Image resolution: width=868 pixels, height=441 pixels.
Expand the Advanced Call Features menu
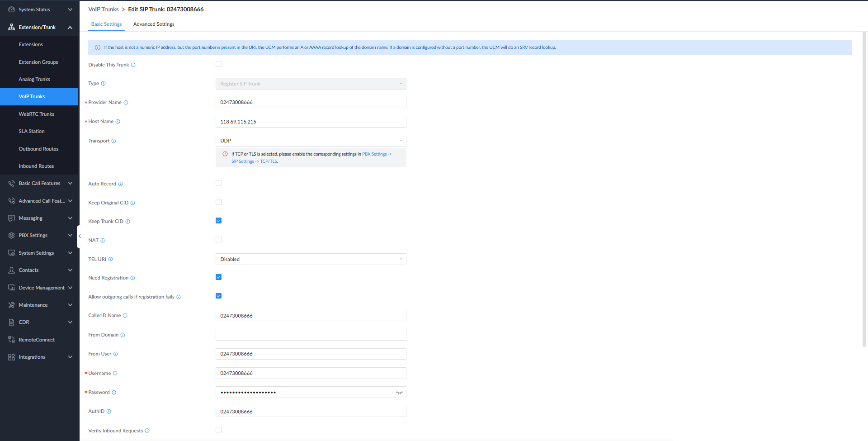click(40, 201)
